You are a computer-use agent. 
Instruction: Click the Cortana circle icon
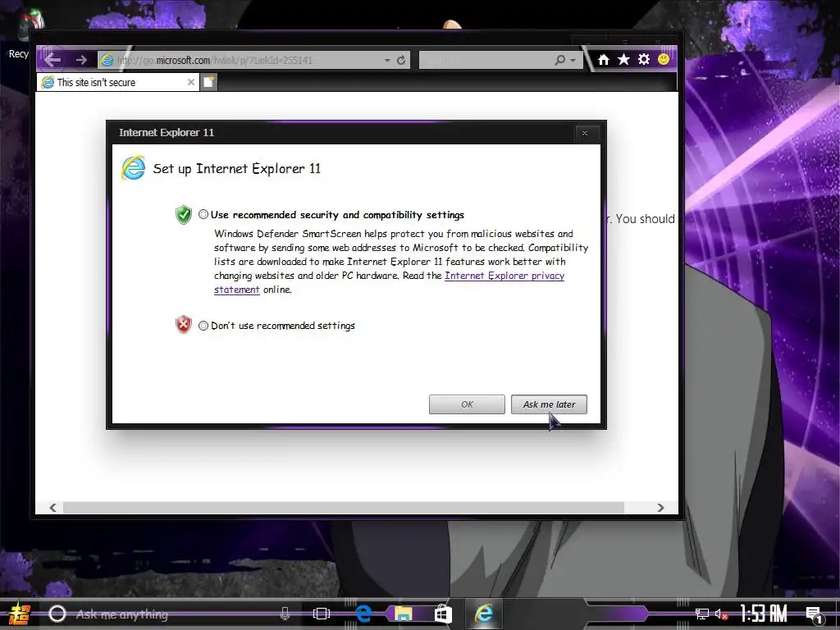click(x=57, y=614)
